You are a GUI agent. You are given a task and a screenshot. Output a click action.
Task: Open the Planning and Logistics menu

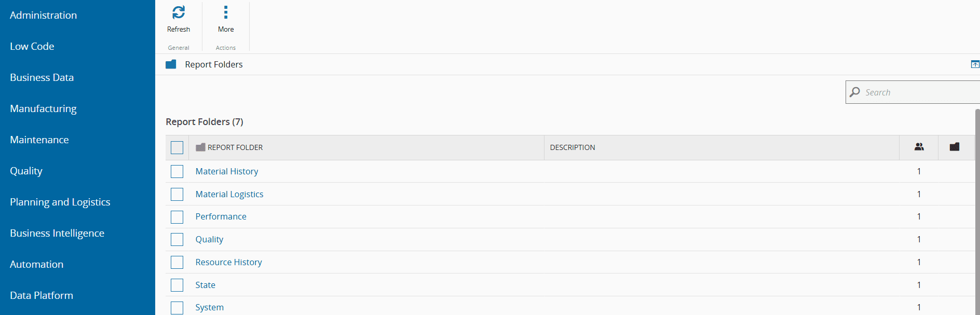60,202
